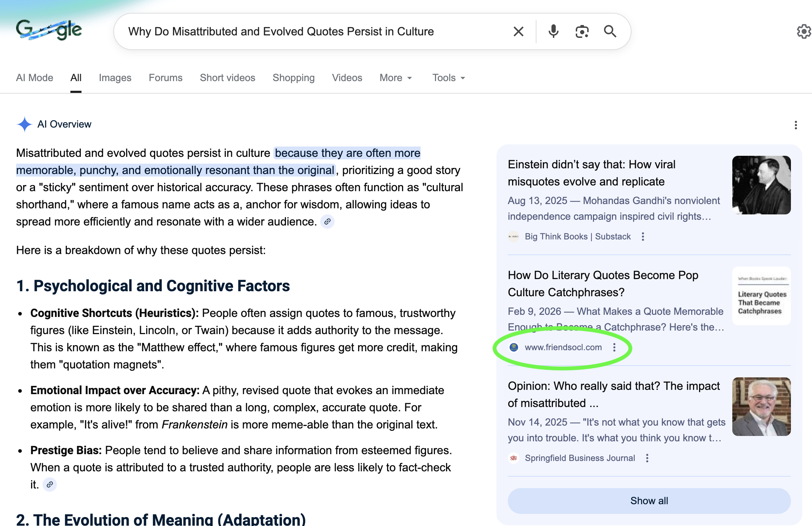Open 'How Do Literary Quotes Become' article
This screenshot has width=812, height=526.
click(603, 284)
